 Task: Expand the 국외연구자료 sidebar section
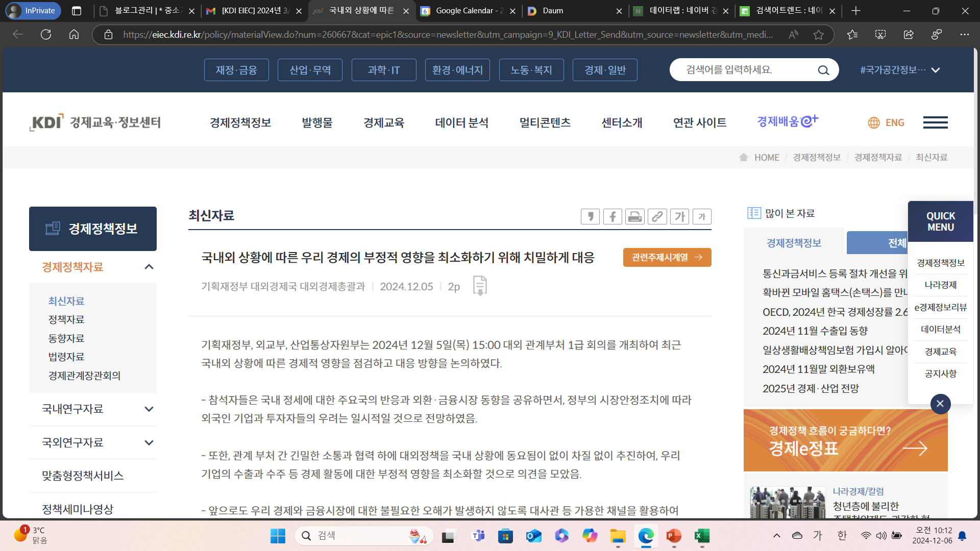[x=149, y=442]
